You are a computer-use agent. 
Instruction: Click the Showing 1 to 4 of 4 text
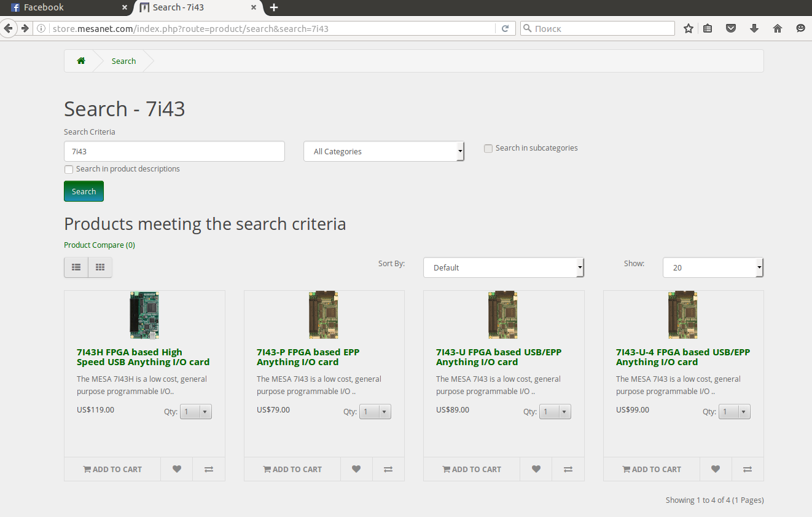(715, 500)
